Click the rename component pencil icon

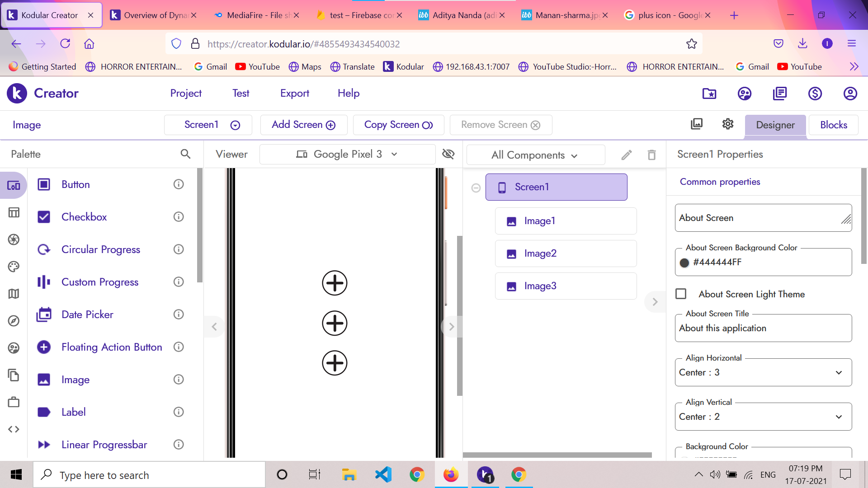(x=626, y=155)
